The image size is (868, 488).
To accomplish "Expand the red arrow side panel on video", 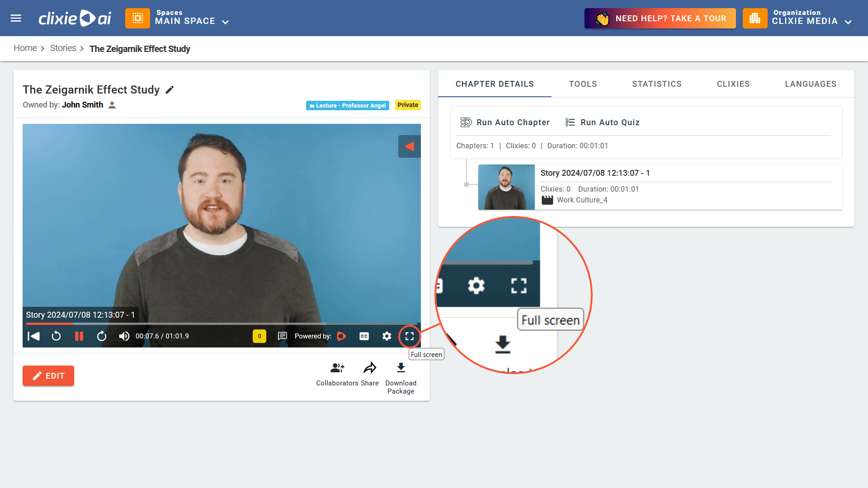I will [x=409, y=146].
